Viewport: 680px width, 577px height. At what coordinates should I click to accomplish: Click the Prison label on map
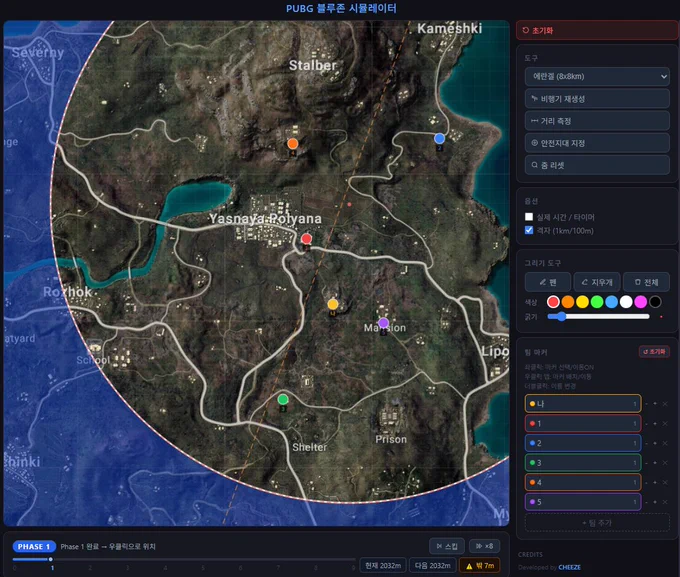[x=391, y=439]
